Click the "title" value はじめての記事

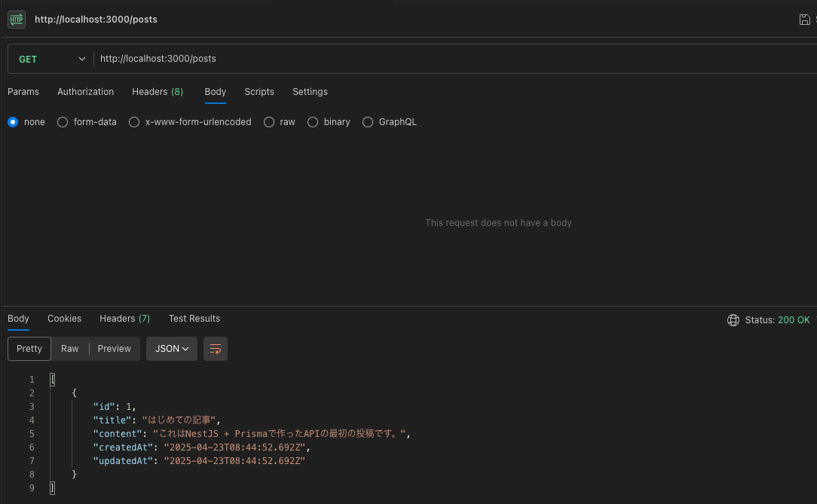click(179, 420)
